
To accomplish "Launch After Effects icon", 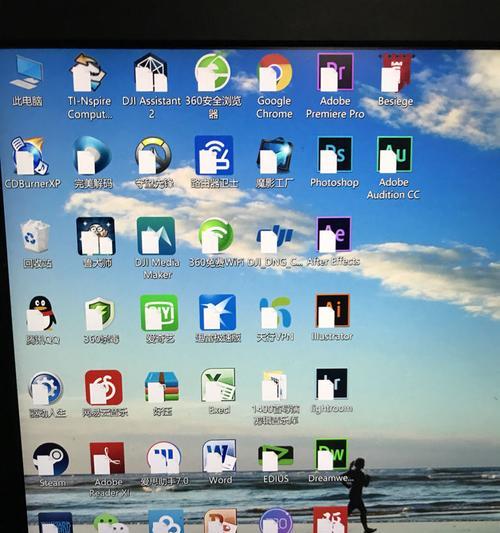I will coord(333,235).
